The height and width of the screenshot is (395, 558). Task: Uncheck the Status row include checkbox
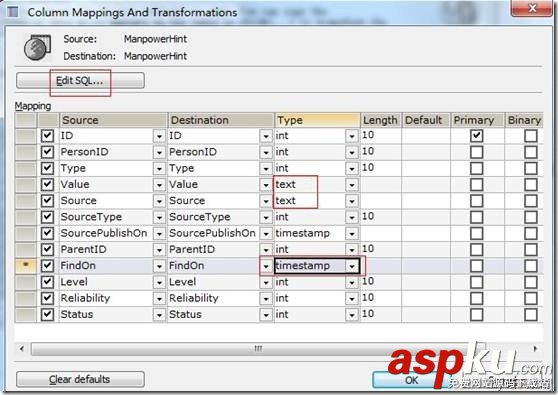(x=47, y=315)
